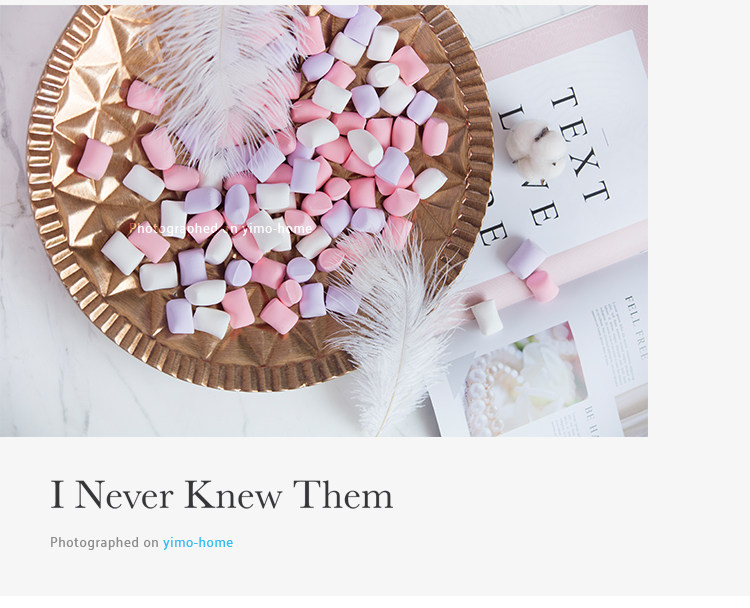
Task: Click the 'FEEL FREE' magazine column heading
Action: [636, 328]
